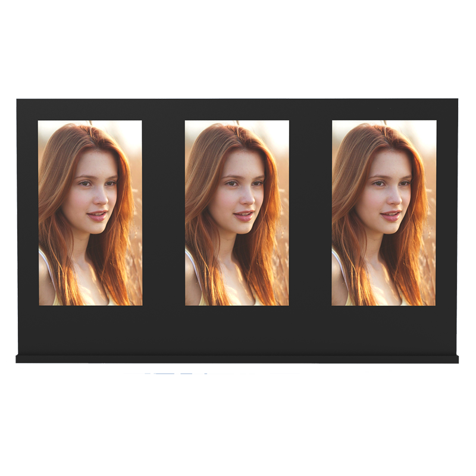This screenshot has width=476, height=476.
Task: Open the right portrait photo
Action: (384, 212)
